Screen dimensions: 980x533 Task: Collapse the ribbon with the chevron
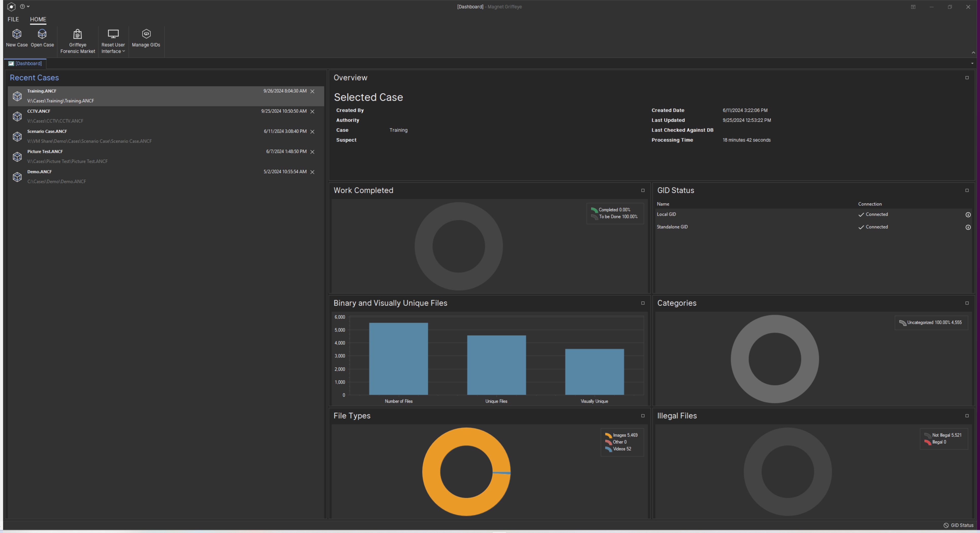point(973,53)
